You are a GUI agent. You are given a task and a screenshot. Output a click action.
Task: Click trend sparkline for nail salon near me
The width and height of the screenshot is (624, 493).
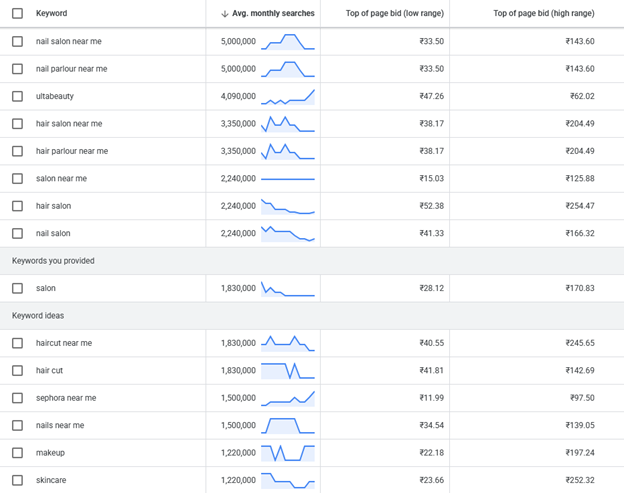pyautogui.click(x=288, y=42)
